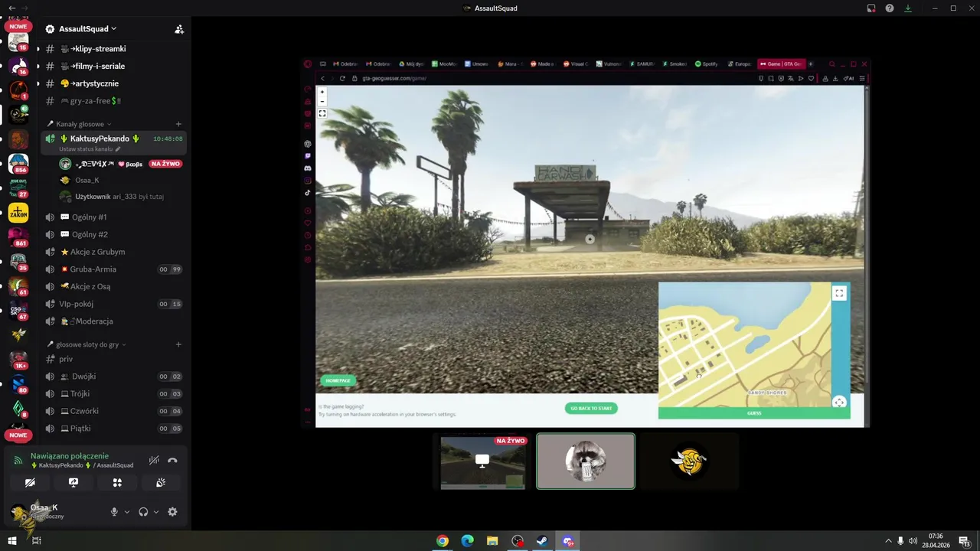Open the soundboard button
This screenshot has height=551, width=980.
coord(161,483)
